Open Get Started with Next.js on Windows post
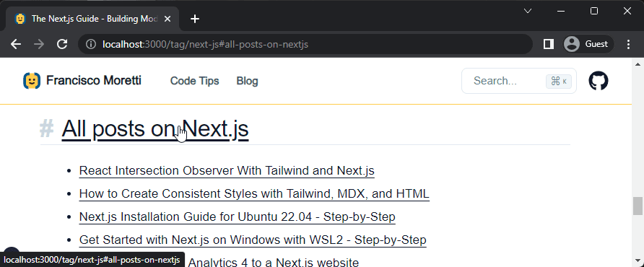This screenshot has height=267, width=644. (253, 240)
